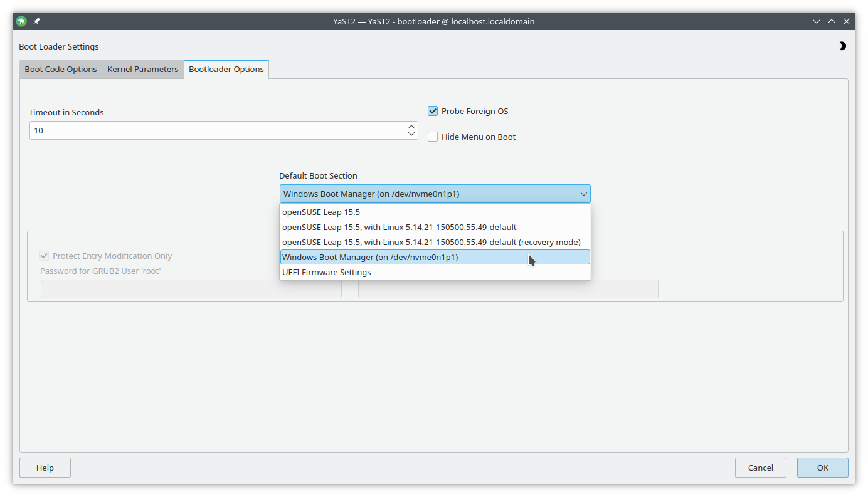868x497 pixels.
Task: Click the pin window icon
Action: pyautogui.click(x=36, y=21)
